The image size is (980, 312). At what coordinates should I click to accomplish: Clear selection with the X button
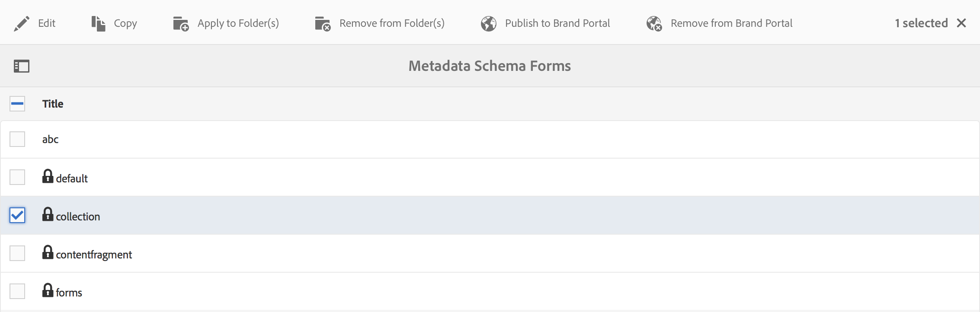961,23
